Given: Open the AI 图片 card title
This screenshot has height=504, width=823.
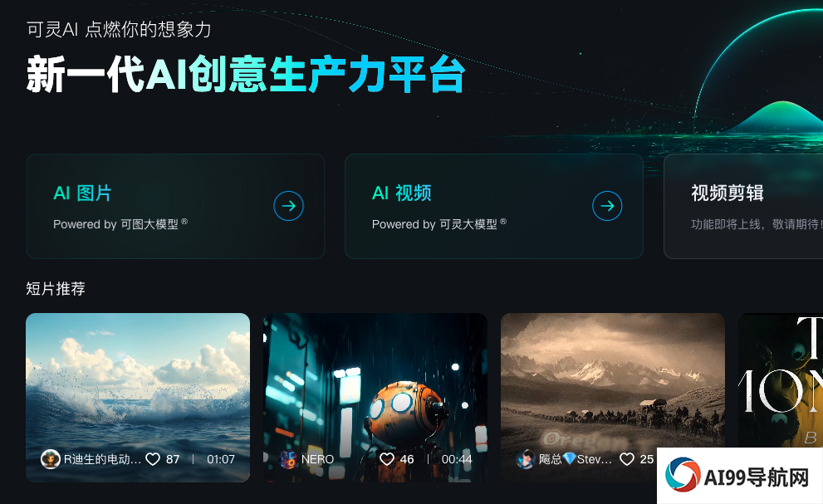Looking at the screenshot, I should 82,193.
